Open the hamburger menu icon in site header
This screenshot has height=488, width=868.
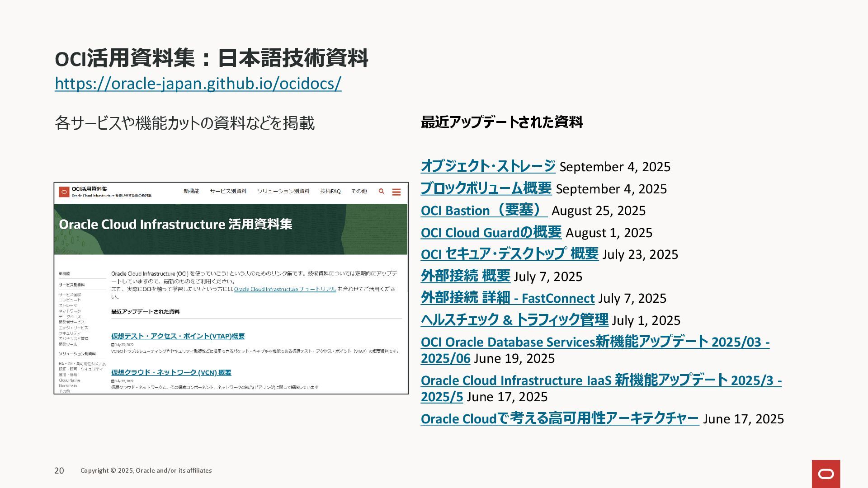click(396, 192)
